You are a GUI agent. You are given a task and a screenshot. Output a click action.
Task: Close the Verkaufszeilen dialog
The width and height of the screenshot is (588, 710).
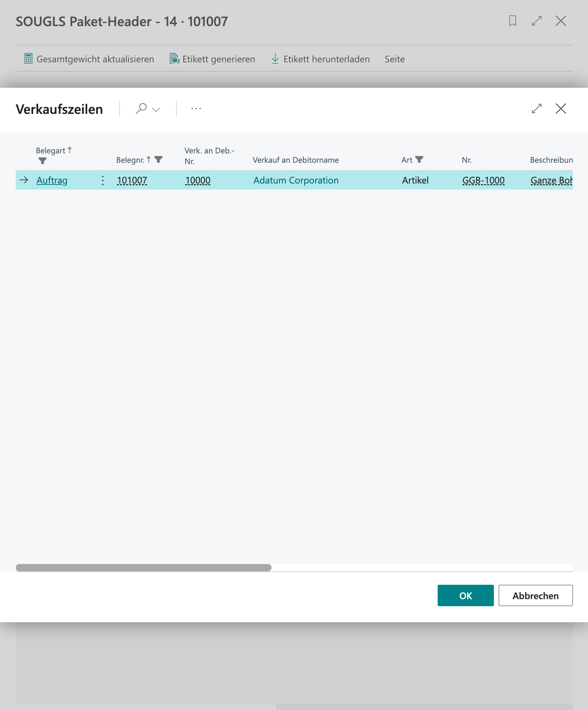[561, 109]
